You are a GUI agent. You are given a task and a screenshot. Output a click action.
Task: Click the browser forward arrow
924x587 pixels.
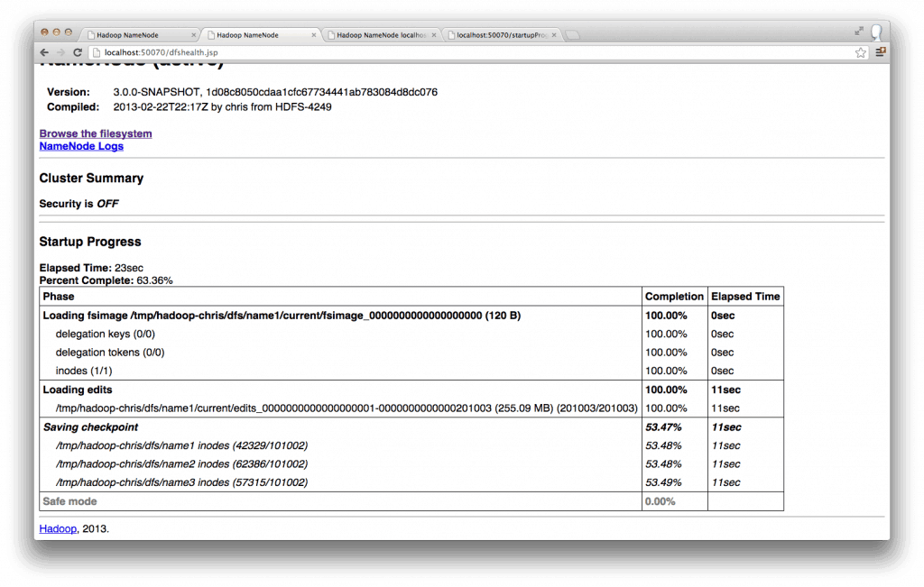click(x=60, y=52)
